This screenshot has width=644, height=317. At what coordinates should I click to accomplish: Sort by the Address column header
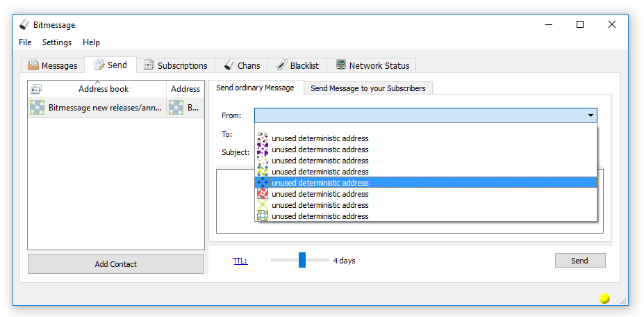[x=185, y=89]
